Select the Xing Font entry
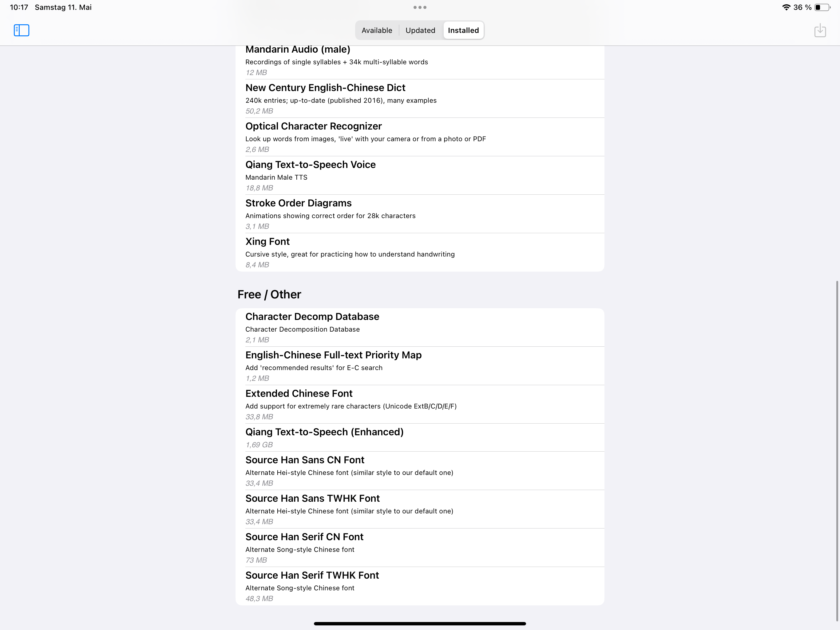Screen dimensions: 840x630 point(420,252)
